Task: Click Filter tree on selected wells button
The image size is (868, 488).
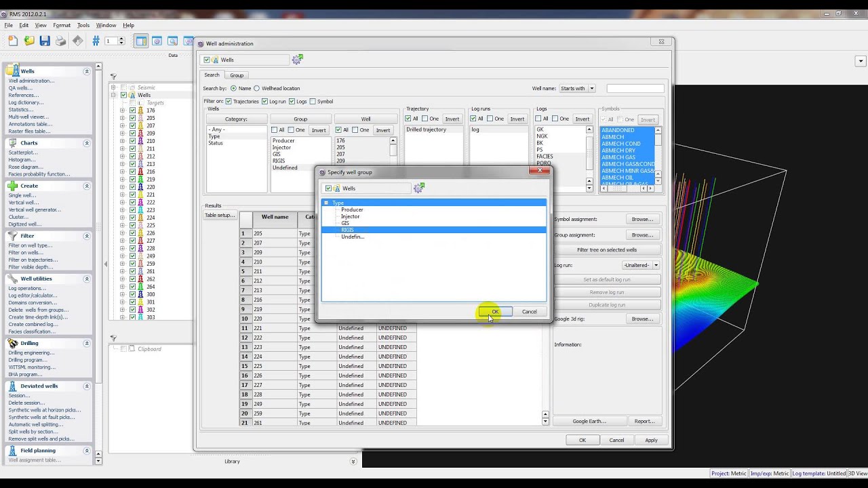Action: tap(607, 249)
